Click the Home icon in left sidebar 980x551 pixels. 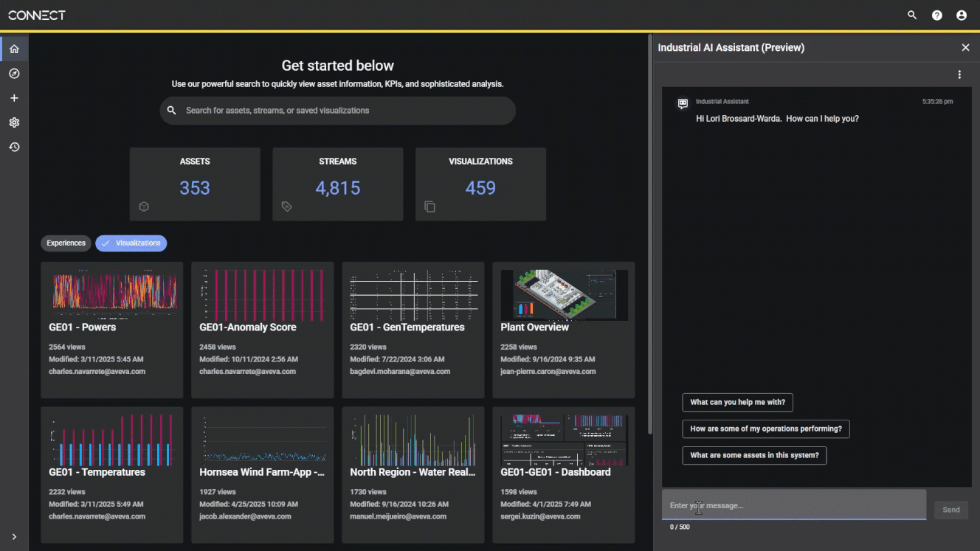pos(14,49)
